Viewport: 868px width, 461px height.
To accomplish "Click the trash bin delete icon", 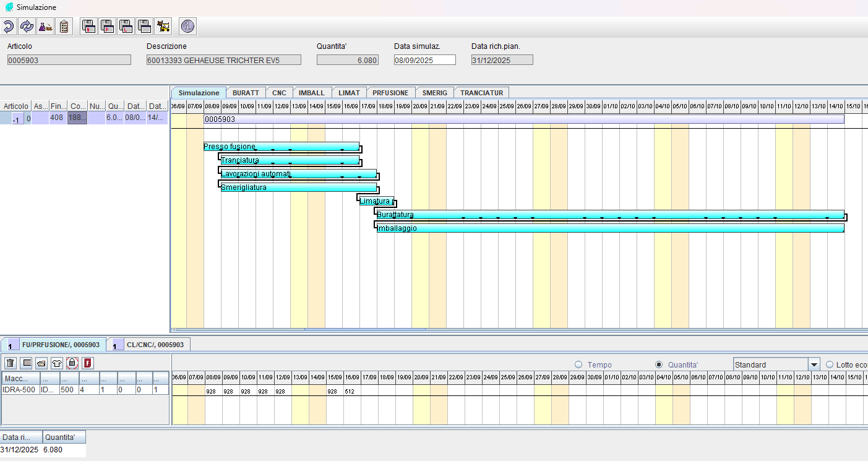I will point(10,363).
